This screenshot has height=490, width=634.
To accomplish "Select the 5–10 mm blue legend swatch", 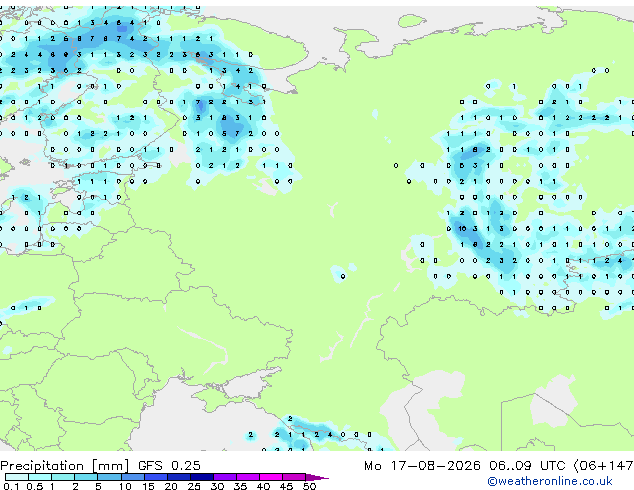I will [109, 477].
